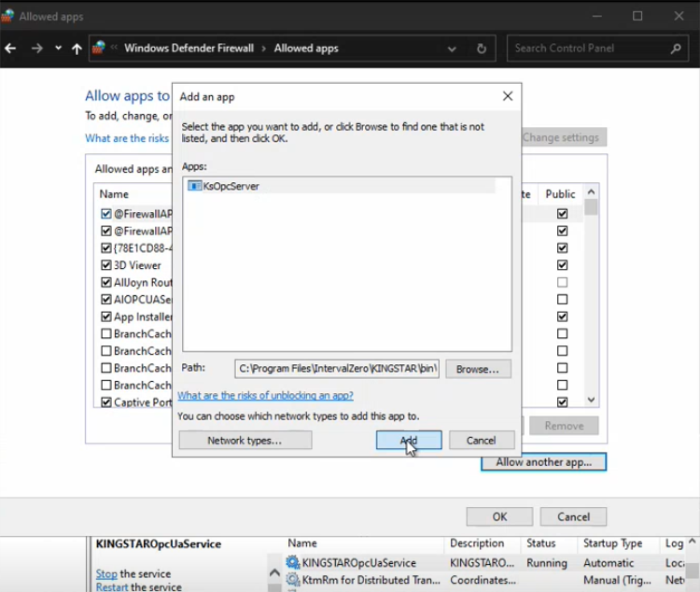700x592 pixels.
Task: Toggle first @FirewallAPI name checkbox
Action: pyautogui.click(x=105, y=214)
